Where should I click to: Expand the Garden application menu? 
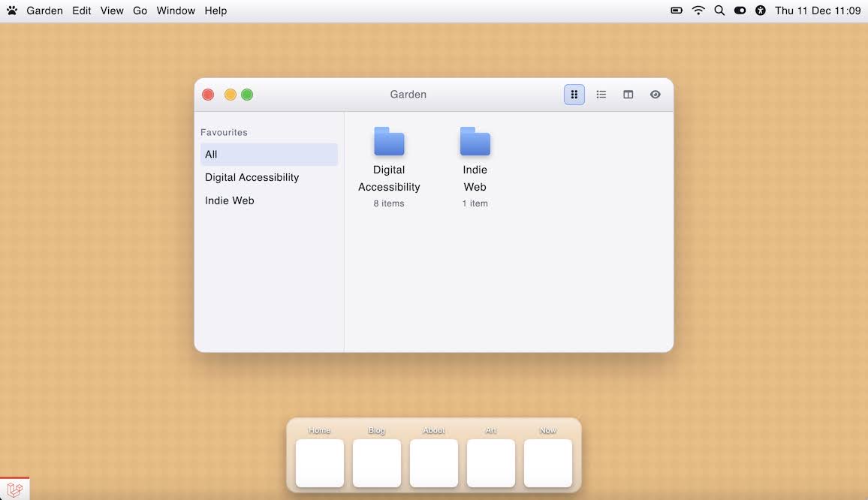click(44, 11)
